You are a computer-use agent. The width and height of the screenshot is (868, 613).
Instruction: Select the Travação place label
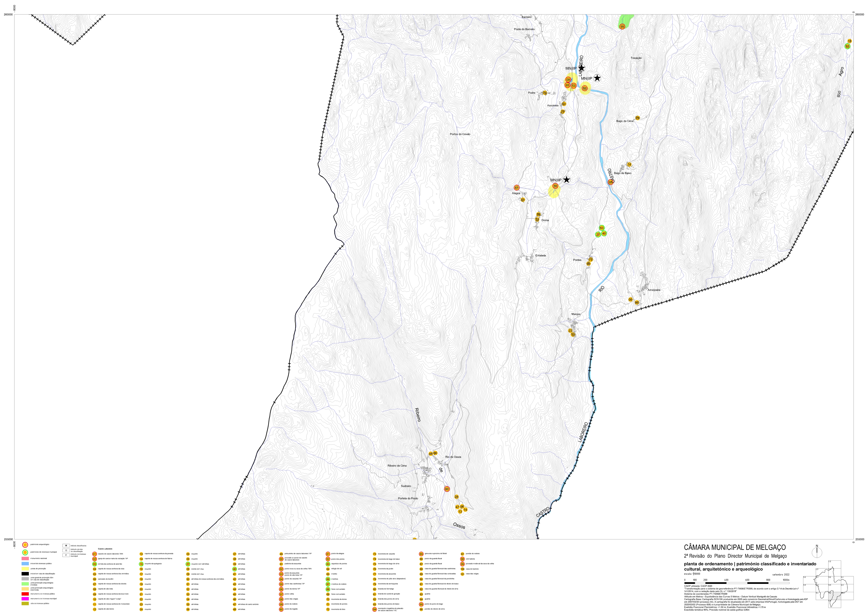(636, 58)
